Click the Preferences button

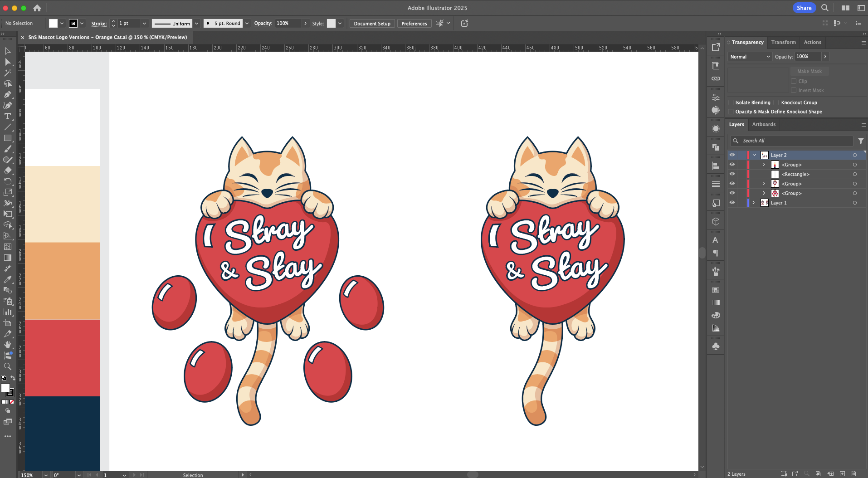pyautogui.click(x=414, y=24)
